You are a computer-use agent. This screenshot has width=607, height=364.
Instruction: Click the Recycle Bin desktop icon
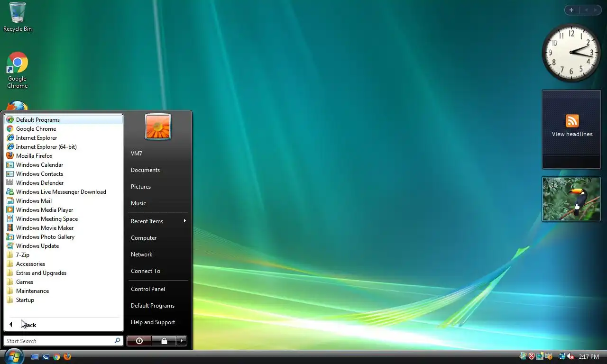[17, 17]
